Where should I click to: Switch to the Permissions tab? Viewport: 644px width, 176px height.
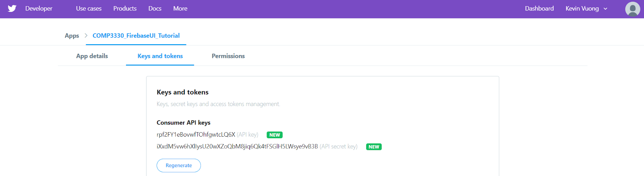[228, 56]
